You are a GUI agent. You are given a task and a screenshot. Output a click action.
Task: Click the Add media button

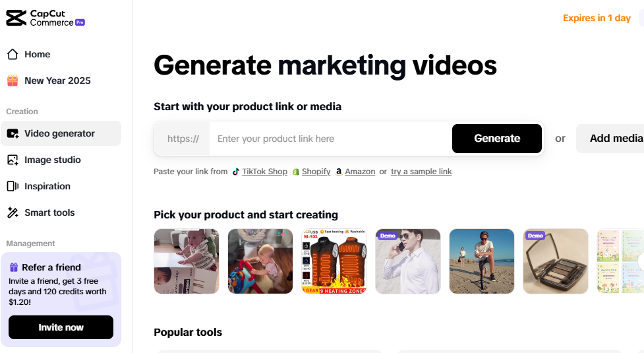pos(612,139)
